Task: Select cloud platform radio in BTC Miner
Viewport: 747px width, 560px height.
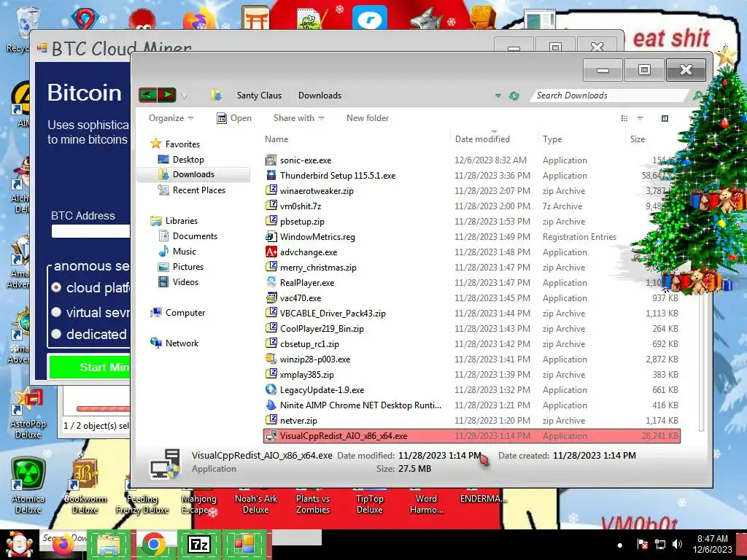Action: (x=56, y=287)
